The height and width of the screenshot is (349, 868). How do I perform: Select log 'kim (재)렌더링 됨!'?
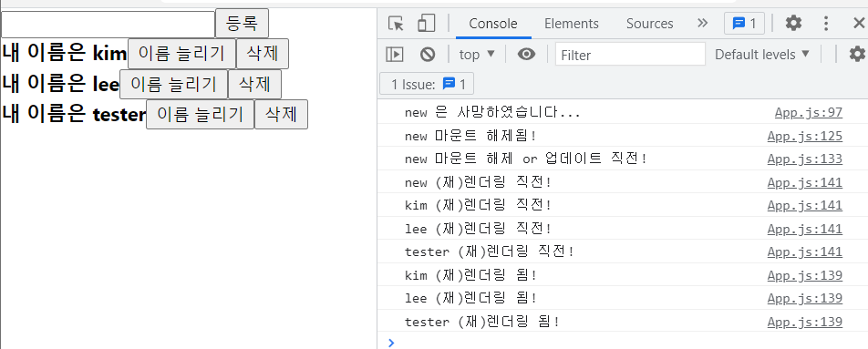click(471, 275)
